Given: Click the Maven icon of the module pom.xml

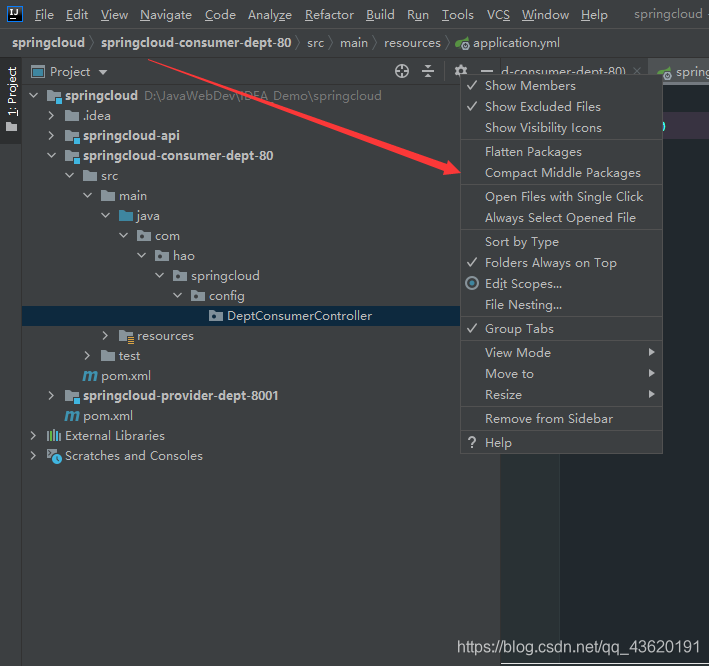Looking at the screenshot, I should pyautogui.click(x=90, y=376).
